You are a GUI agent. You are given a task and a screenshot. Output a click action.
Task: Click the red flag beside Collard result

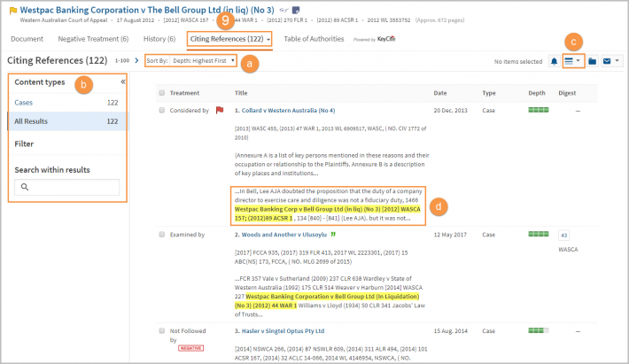[x=220, y=110]
